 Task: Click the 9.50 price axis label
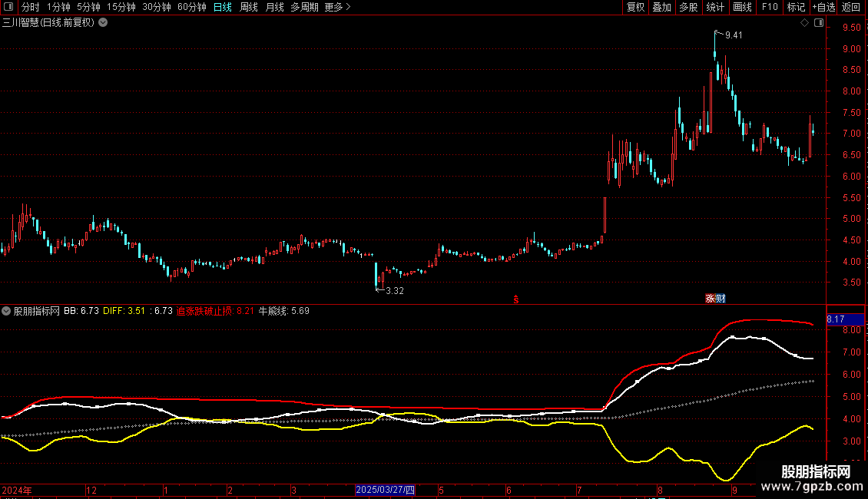point(852,28)
